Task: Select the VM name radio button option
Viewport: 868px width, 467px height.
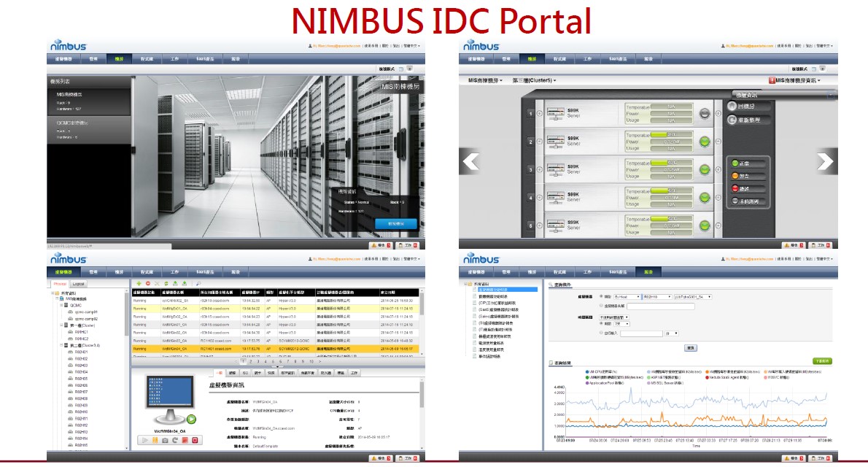Action: (600, 305)
